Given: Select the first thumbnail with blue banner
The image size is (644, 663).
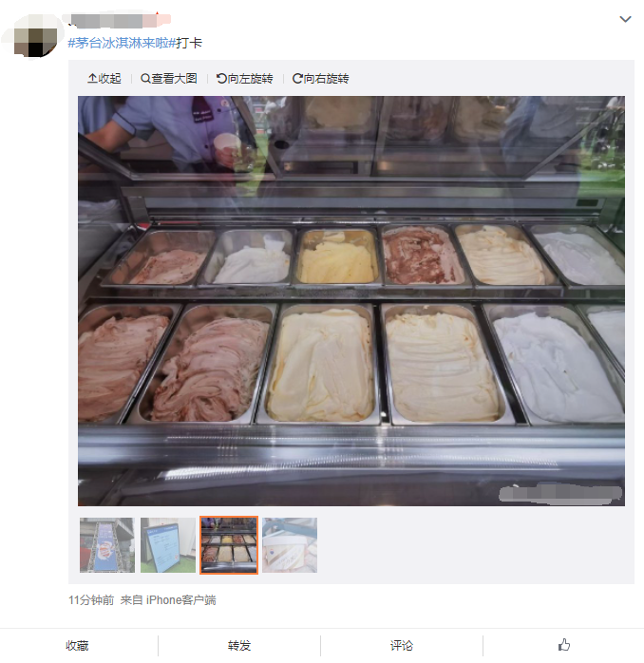Looking at the screenshot, I should click(x=107, y=545).
